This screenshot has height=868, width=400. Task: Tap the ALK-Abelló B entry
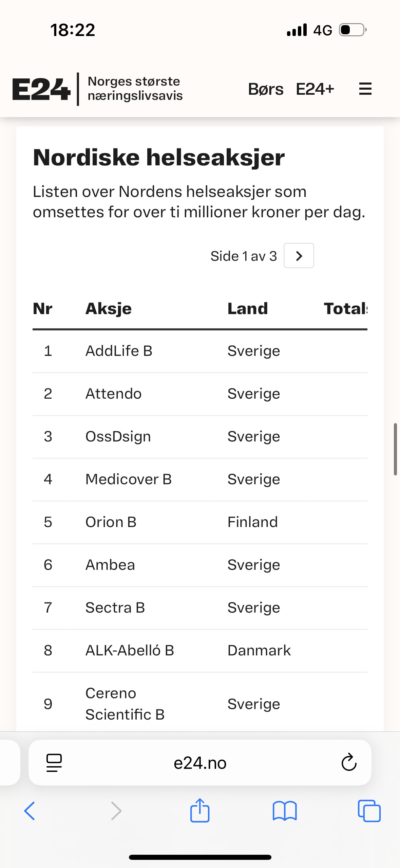[x=130, y=650]
